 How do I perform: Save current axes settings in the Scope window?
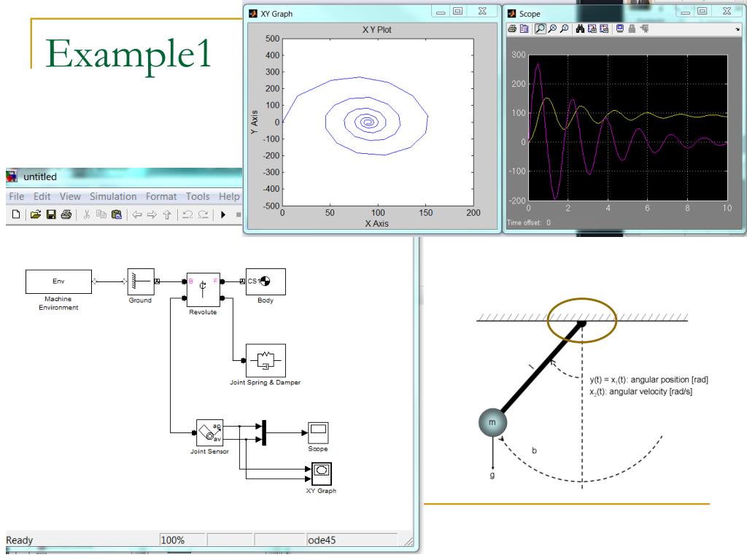coord(592,28)
